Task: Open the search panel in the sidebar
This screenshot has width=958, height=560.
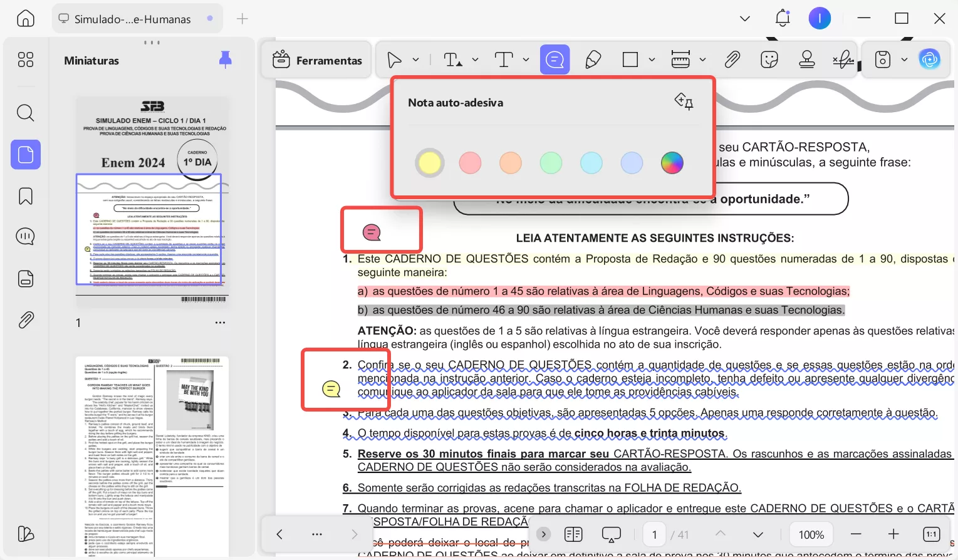Action: (x=25, y=113)
